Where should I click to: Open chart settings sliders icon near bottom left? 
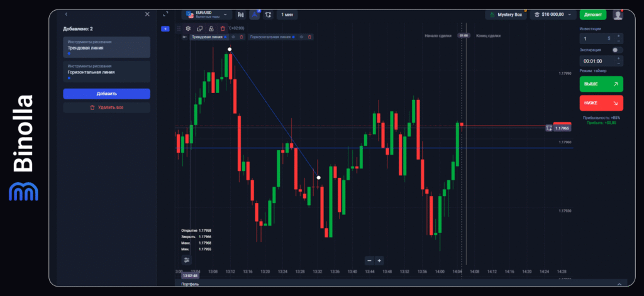(187, 260)
